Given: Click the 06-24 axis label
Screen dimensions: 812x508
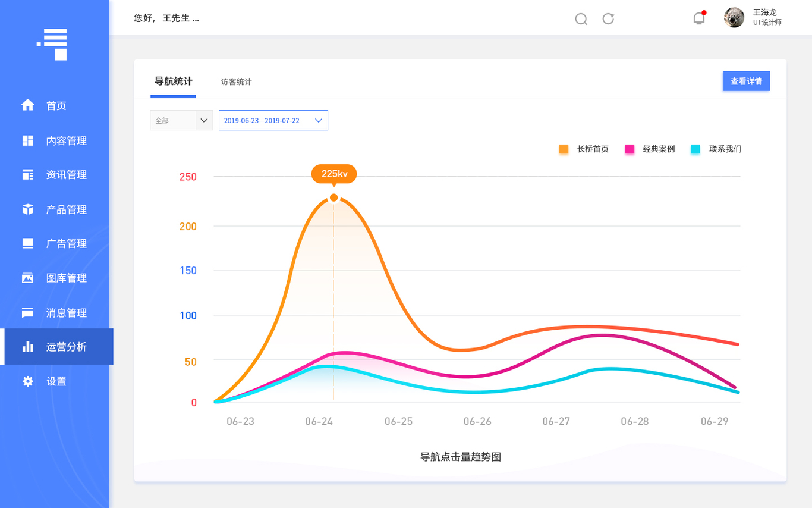Looking at the screenshot, I should 319,421.
